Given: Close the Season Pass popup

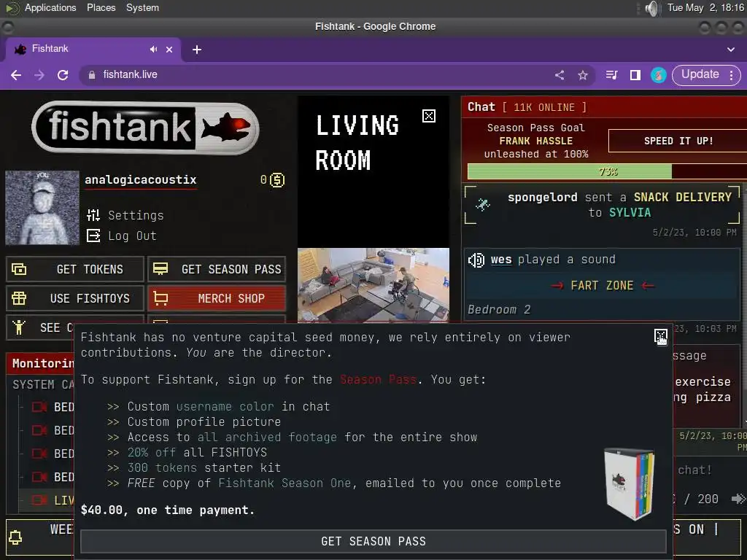Looking at the screenshot, I should click(660, 337).
